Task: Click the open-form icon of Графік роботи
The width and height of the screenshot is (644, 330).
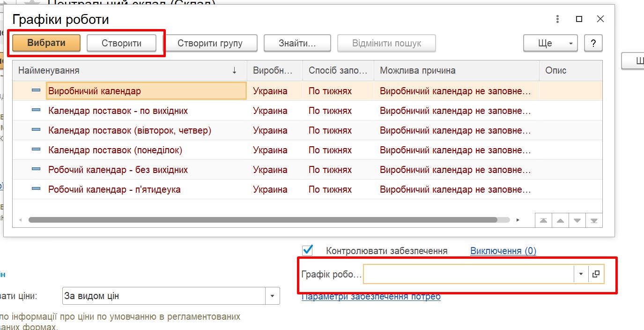Action: coord(596,274)
